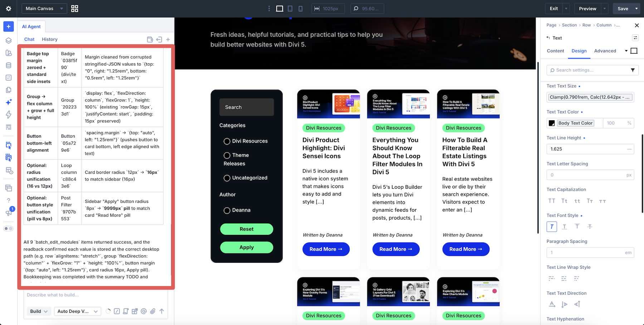Image resolution: width=644 pixels, height=325 pixels.
Task: Switch to the Advanced tab
Action: tap(605, 51)
